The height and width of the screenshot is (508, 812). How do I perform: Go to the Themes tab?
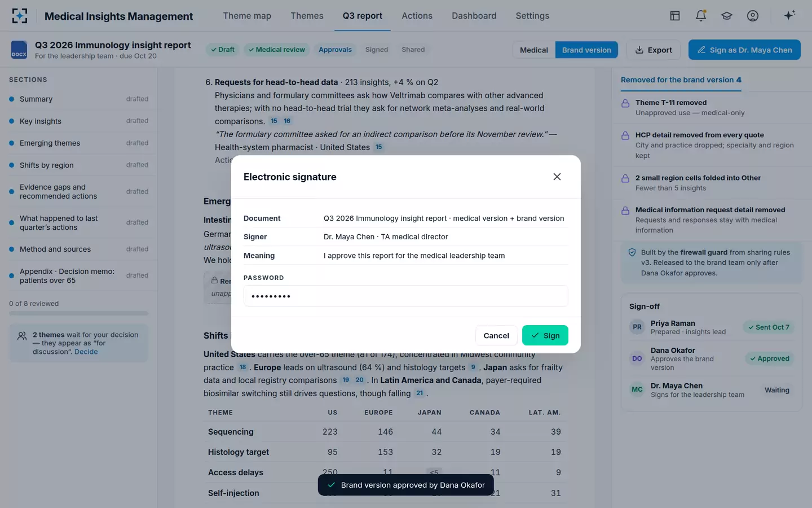307,16
